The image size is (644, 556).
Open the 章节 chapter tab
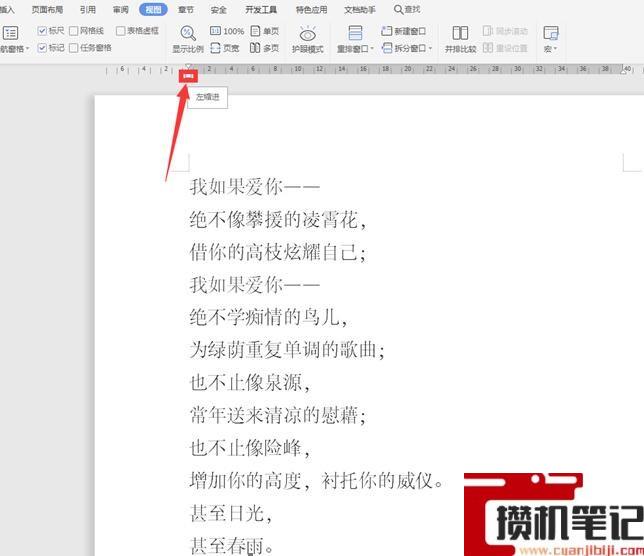click(186, 9)
